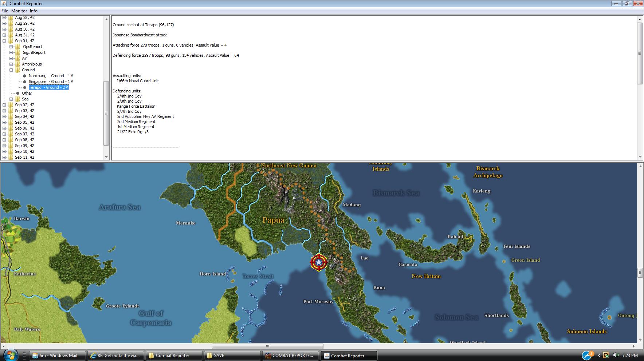Click the Amphibious folder icon
The image size is (644, 361).
[17, 64]
